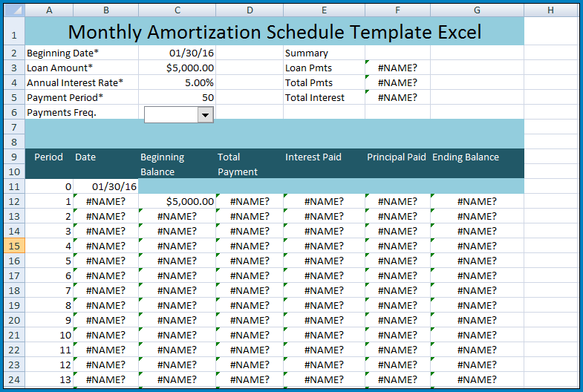583x392 pixels.
Task: Click the #NAME? error beside Total Pmts
Action: [397, 82]
